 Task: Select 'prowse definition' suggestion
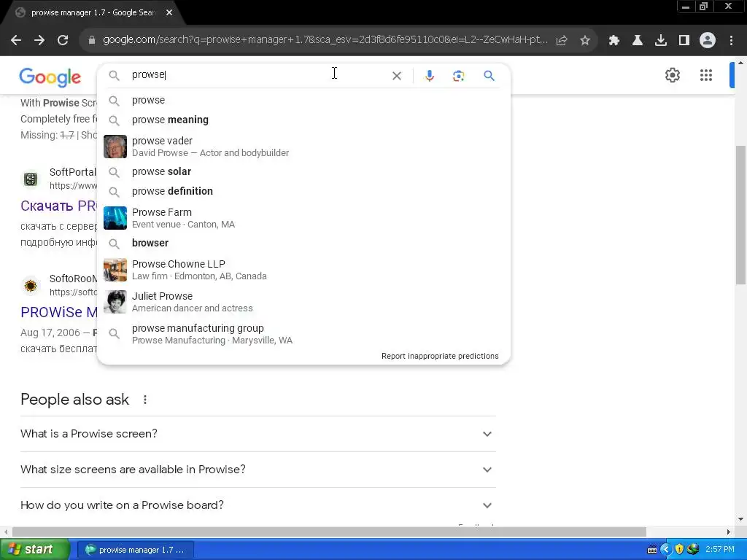[303, 191]
